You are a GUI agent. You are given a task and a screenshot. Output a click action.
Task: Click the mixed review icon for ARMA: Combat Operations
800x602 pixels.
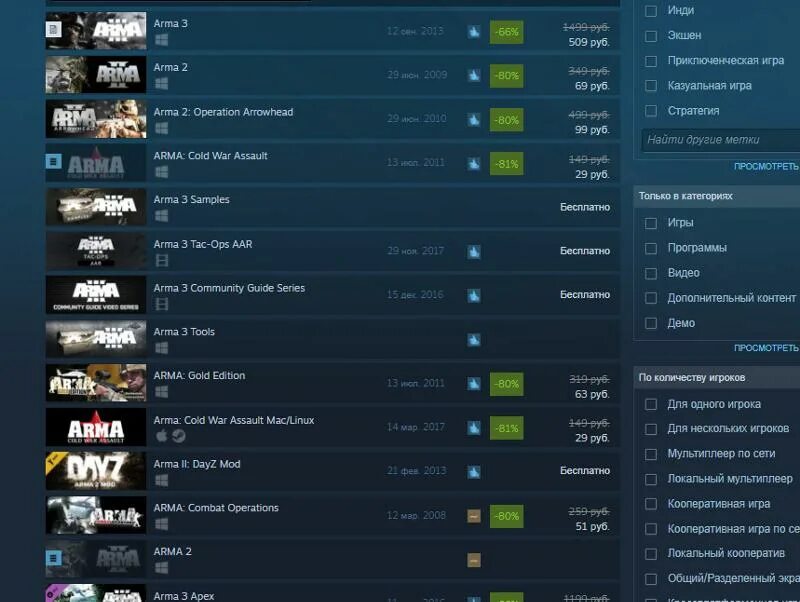(x=473, y=516)
